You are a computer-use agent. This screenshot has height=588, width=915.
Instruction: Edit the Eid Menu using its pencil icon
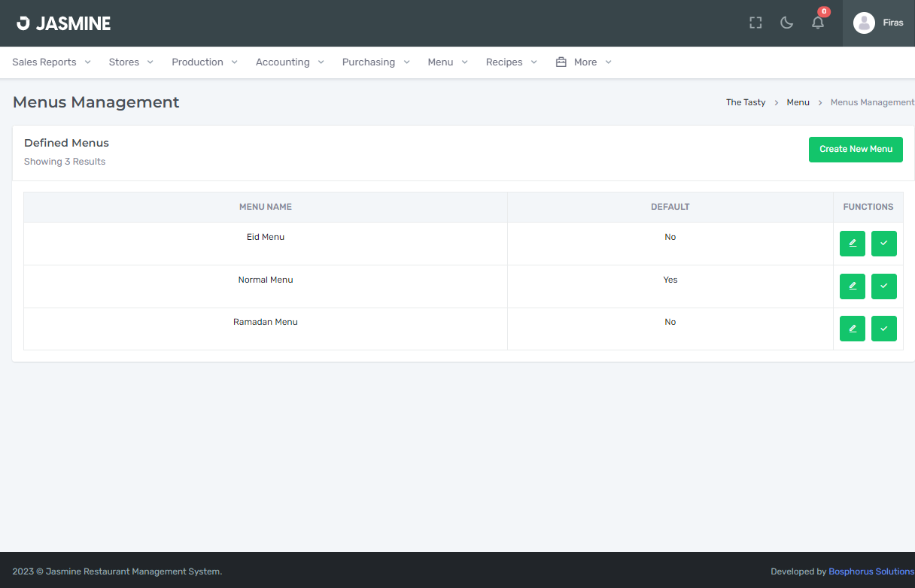point(852,243)
